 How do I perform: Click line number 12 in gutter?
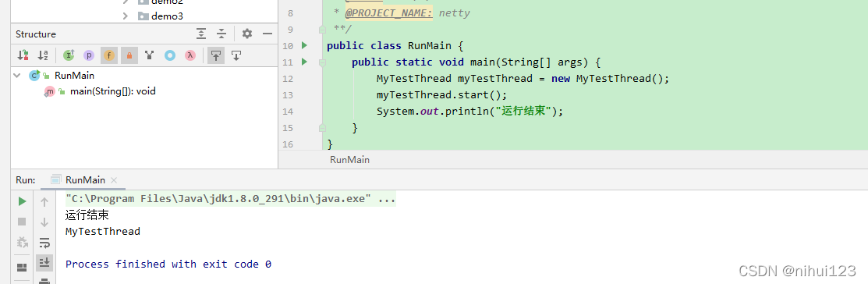click(x=287, y=79)
